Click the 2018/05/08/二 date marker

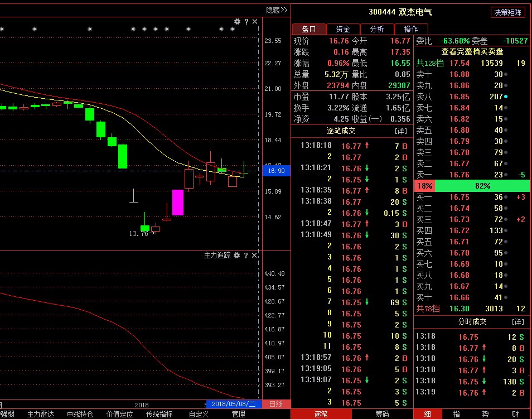tap(234, 404)
